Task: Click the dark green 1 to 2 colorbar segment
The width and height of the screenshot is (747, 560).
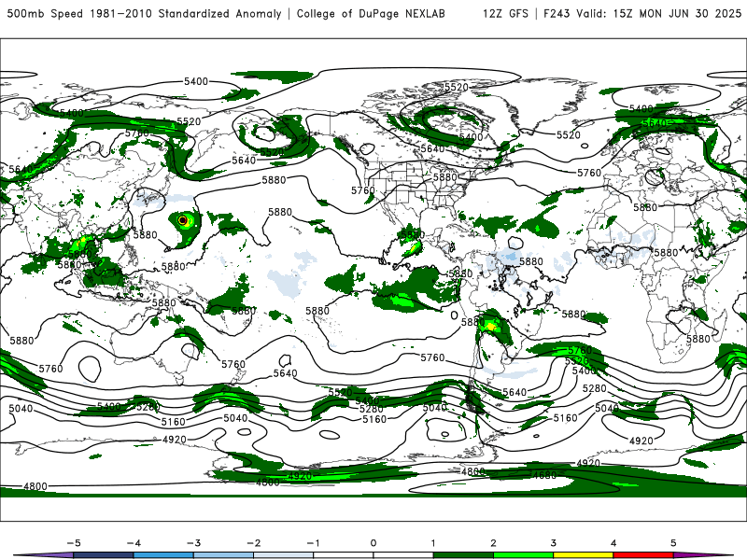Action: [x=463, y=555]
